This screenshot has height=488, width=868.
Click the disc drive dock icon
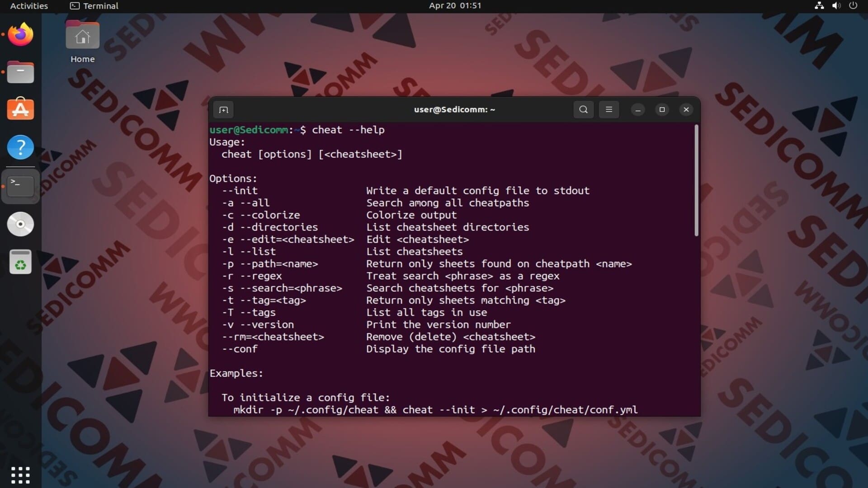(20, 224)
